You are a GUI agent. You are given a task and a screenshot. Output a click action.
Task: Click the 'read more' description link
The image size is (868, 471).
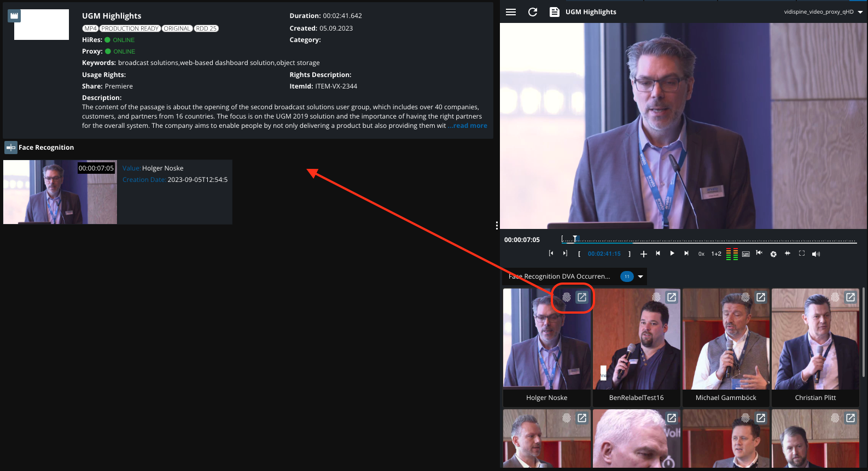(x=469, y=126)
